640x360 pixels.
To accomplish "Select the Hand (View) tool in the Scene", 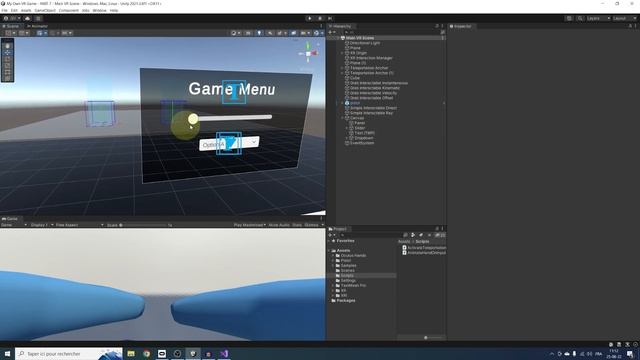I will click(x=7, y=46).
